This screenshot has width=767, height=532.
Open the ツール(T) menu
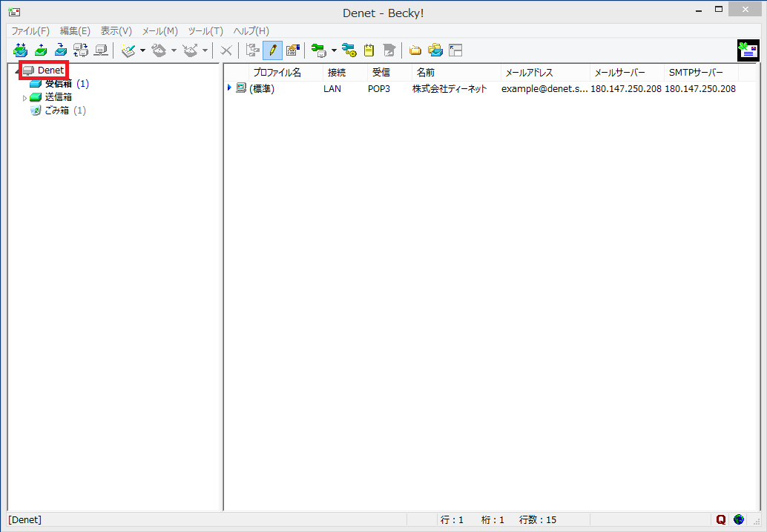(x=205, y=31)
